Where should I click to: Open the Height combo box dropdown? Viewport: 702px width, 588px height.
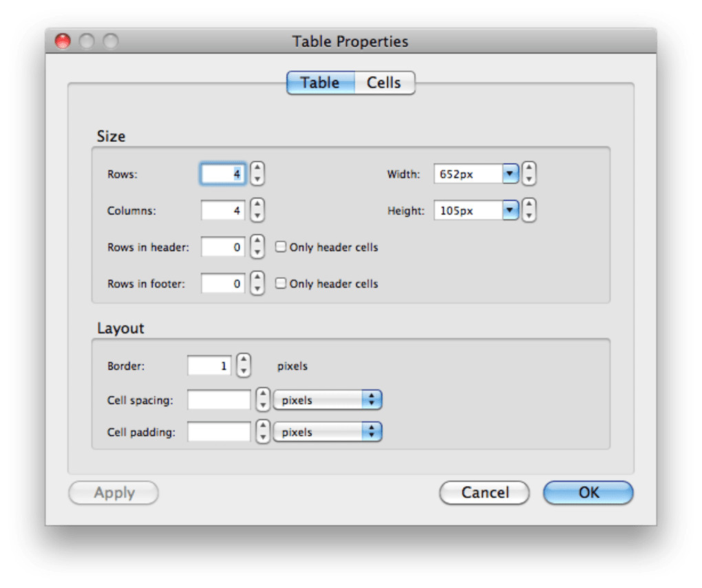[x=510, y=211]
